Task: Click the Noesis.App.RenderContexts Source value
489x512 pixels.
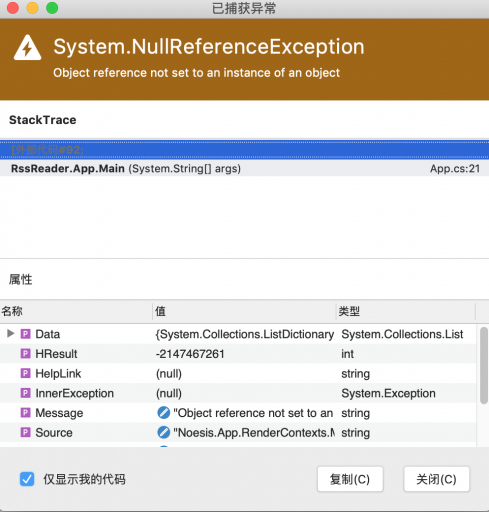Action: tap(254, 433)
